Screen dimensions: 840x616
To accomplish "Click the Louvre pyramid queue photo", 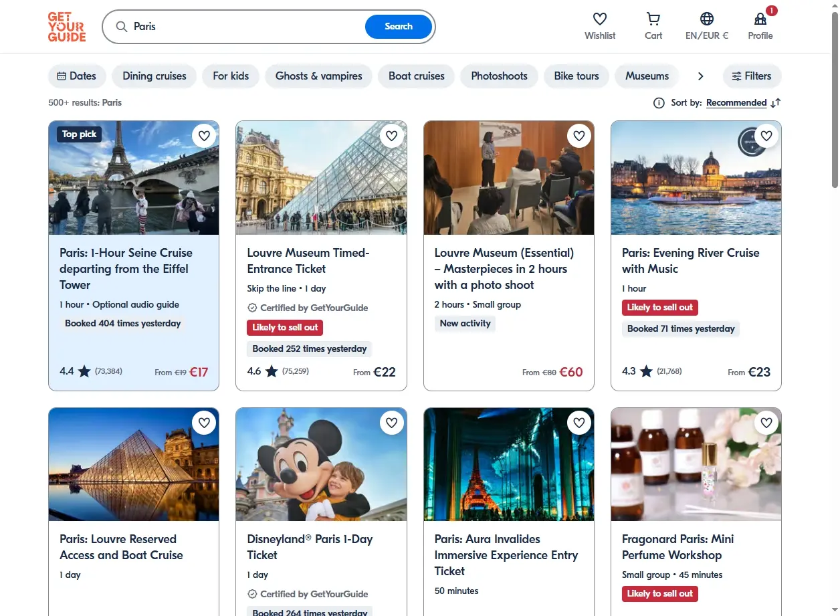I will point(321,178).
